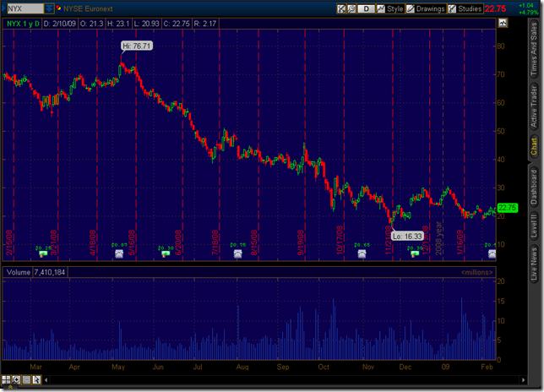Click the March dividend icon near 3/21/08
The width and height of the screenshot is (544, 392).
(x=43, y=253)
